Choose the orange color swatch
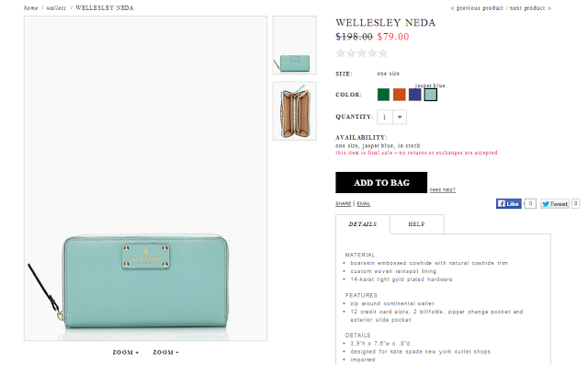This screenshot has height=365, width=588. point(400,95)
